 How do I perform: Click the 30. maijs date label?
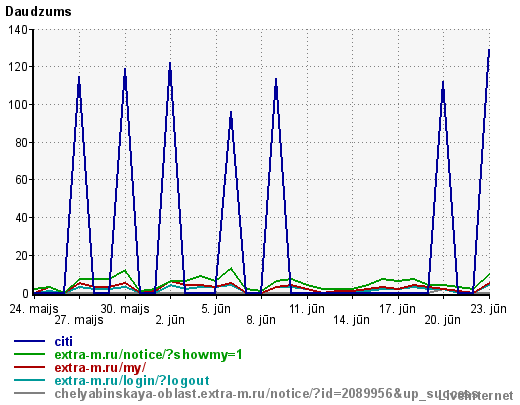[125, 309]
